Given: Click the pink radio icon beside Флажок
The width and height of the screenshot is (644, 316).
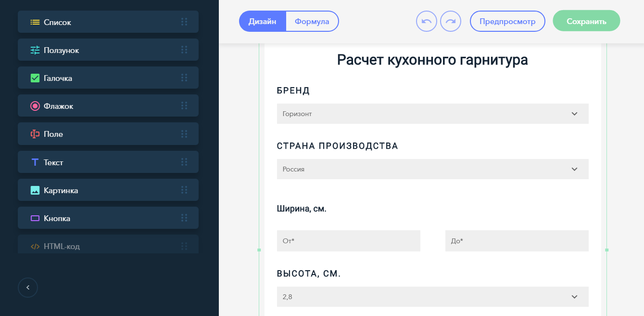Looking at the screenshot, I should pyautogui.click(x=35, y=106).
